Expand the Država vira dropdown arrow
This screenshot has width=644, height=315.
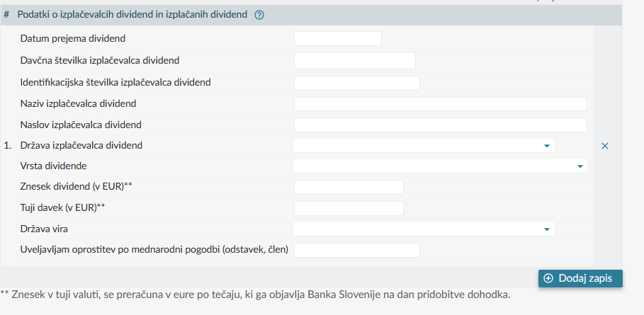547,229
